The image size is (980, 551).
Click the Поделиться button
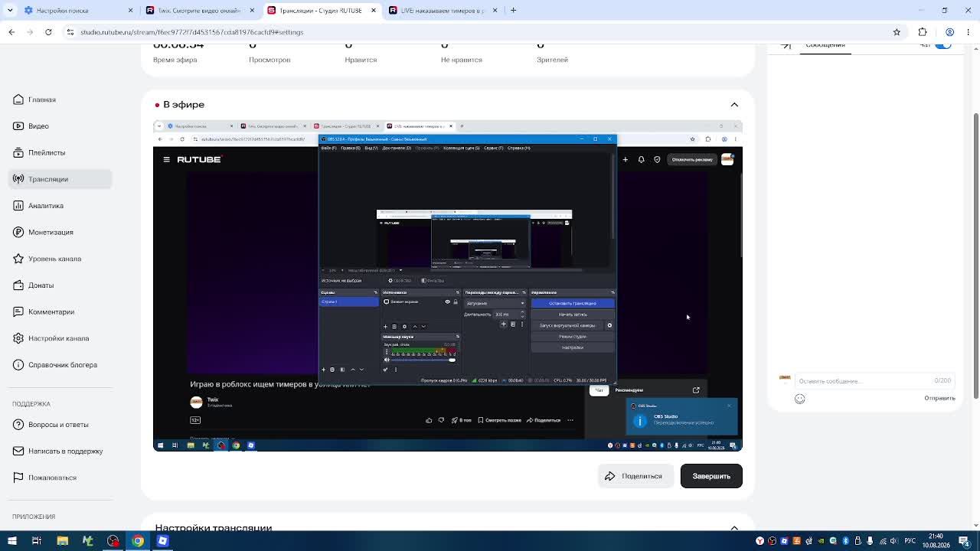[635, 476]
